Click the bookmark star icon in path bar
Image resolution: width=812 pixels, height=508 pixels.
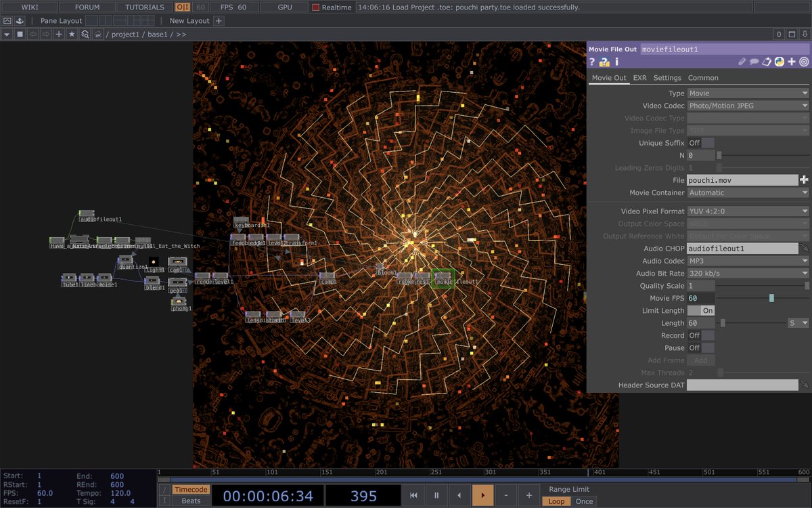pyautogui.click(x=72, y=34)
